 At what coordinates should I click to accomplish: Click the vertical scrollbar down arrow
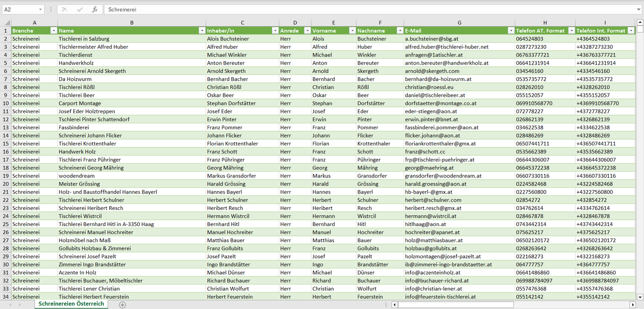640,297
